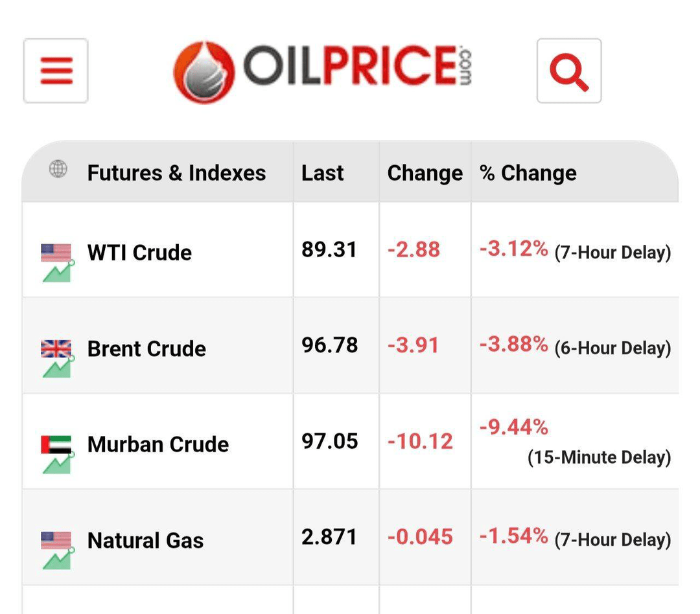This screenshot has width=700, height=614.
Task: Open the WTI Crude green chart icon
Action: [58, 272]
